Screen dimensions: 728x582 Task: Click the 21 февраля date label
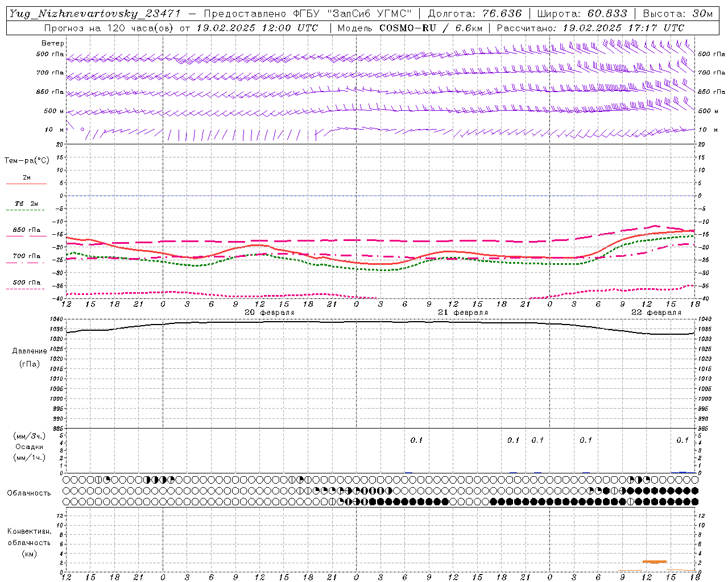[x=463, y=313]
